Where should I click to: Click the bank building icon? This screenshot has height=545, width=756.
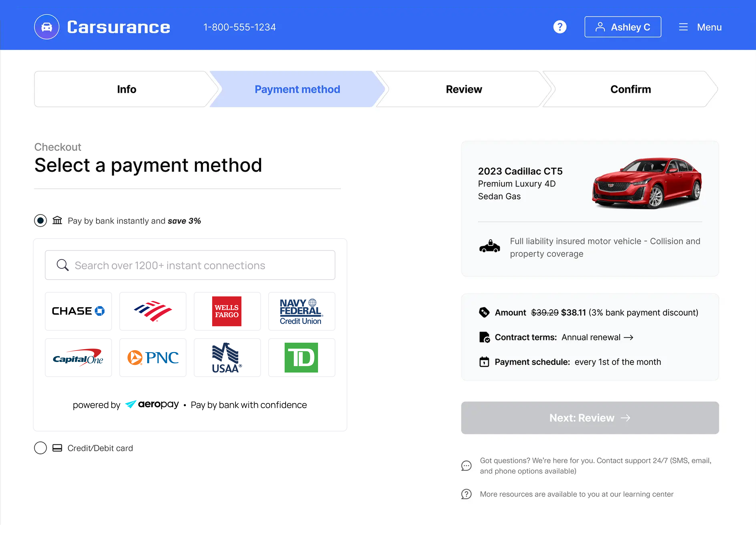[57, 221]
